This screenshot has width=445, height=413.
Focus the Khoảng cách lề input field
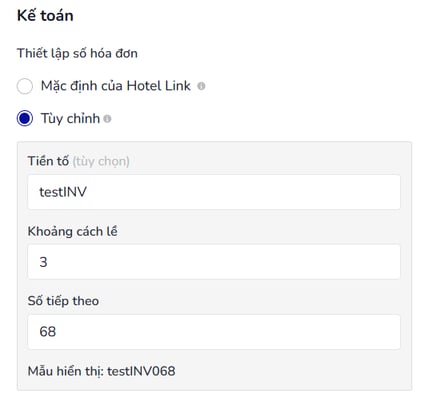pos(214,262)
